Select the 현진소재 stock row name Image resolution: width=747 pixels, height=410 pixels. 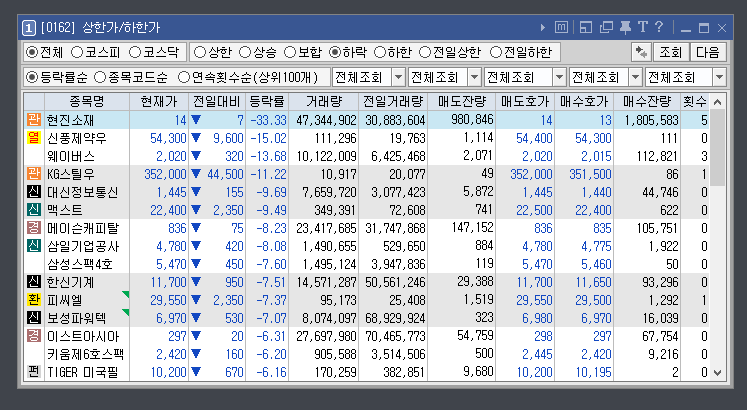click(x=70, y=120)
